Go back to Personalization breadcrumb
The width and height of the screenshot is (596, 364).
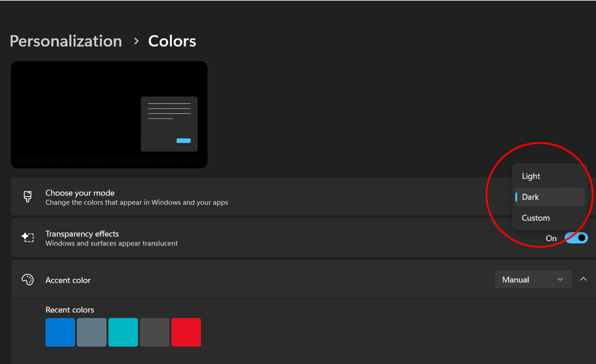coord(66,41)
